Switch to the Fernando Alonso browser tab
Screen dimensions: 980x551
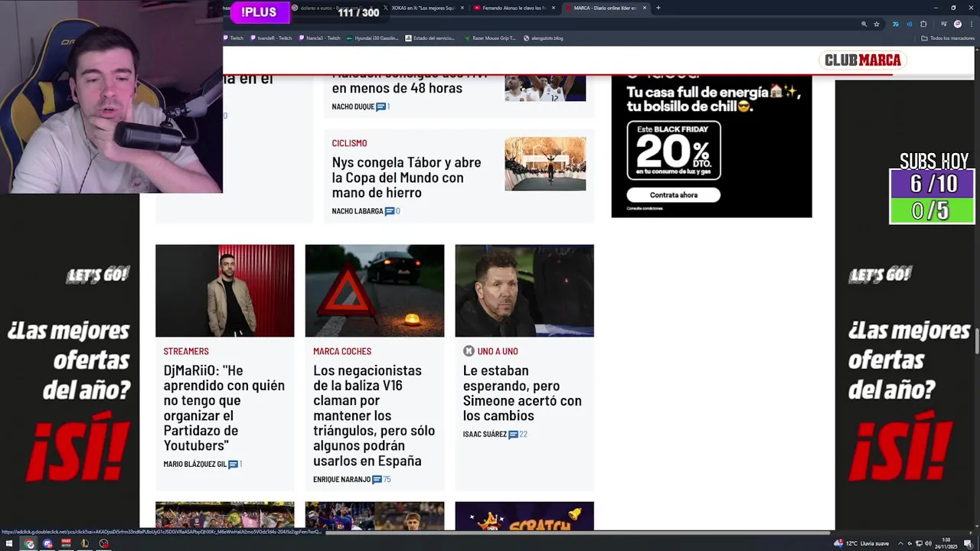coord(514,8)
